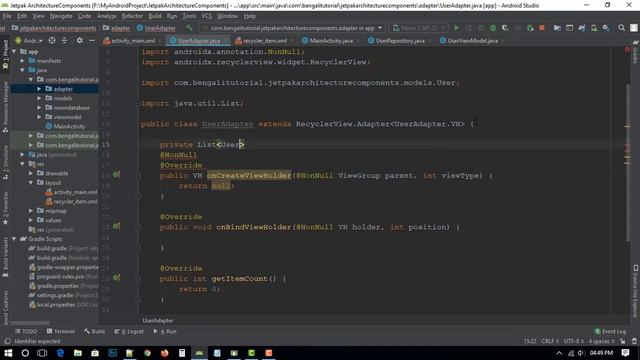This screenshot has width=640, height=360.
Task: Open the Logcat tool window
Action: 129,331
